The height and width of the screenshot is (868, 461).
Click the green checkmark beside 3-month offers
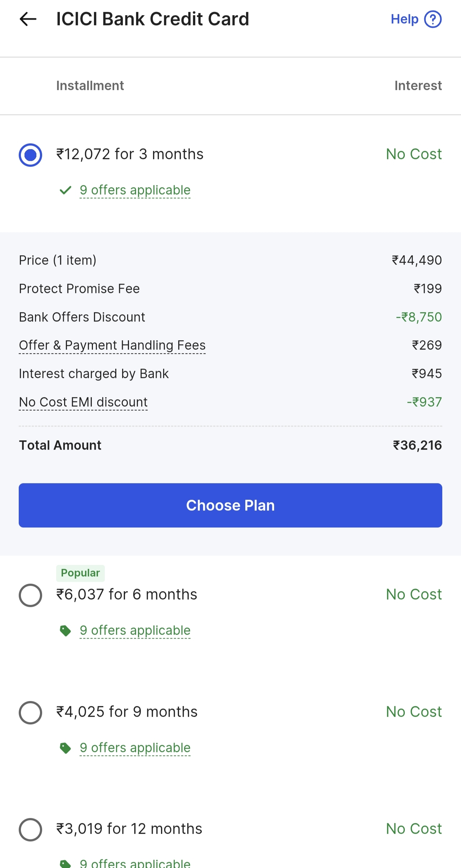pyautogui.click(x=65, y=190)
